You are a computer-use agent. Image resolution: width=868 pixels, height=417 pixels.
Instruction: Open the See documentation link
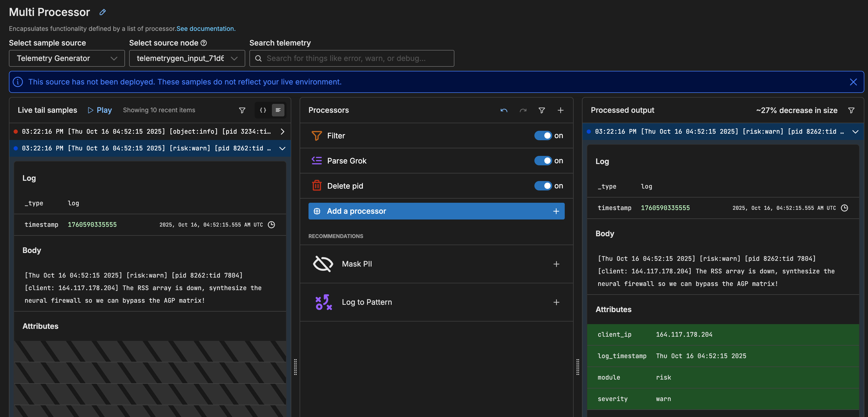(x=206, y=29)
